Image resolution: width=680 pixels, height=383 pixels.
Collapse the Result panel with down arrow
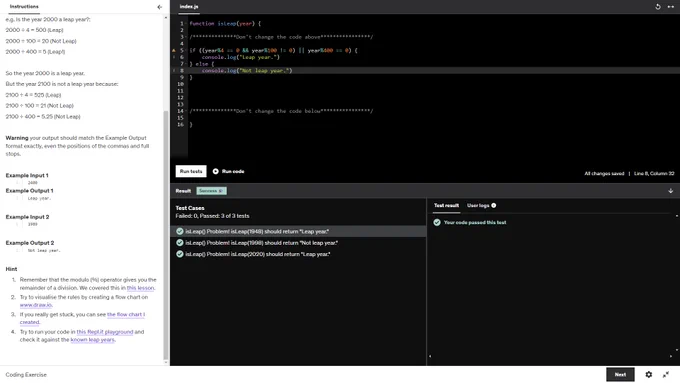coord(670,191)
